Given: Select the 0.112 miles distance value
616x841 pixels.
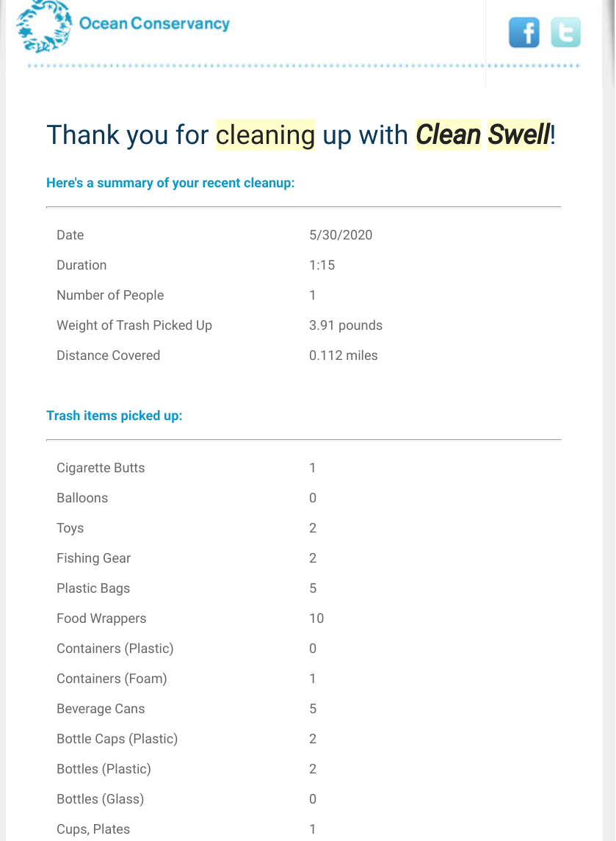Looking at the screenshot, I should tap(344, 355).
